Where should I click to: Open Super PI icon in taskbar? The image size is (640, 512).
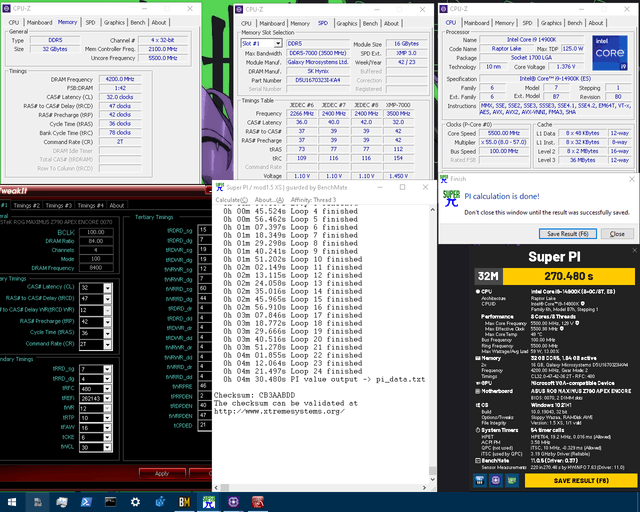click(209, 502)
